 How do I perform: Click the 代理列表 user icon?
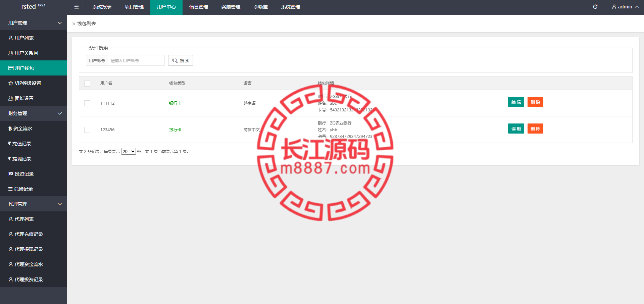(11, 219)
